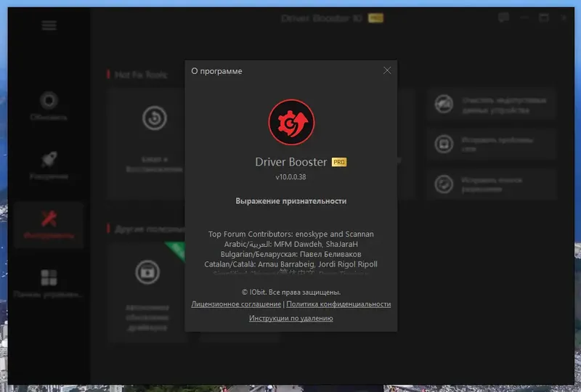Open the rescue center circular arrow card
The image size is (581, 392).
click(155, 118)
